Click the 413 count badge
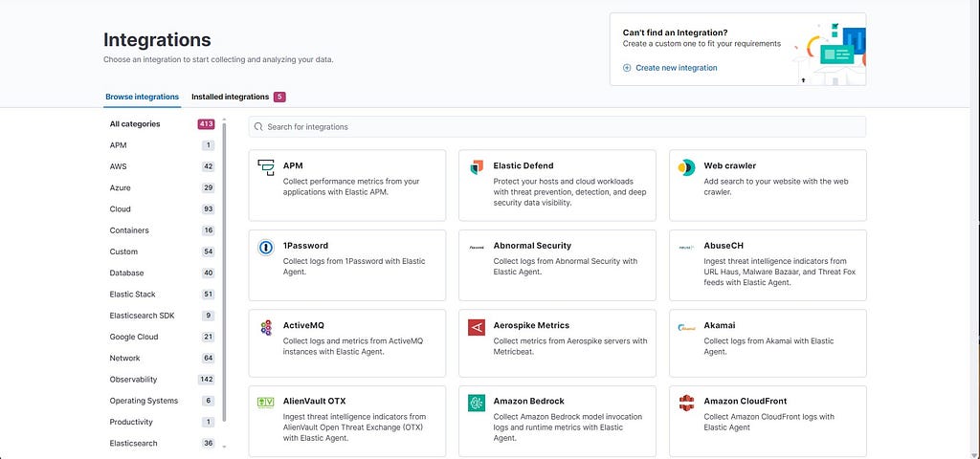This screenshot has width=980, height=459. click(x=207, y=124)
